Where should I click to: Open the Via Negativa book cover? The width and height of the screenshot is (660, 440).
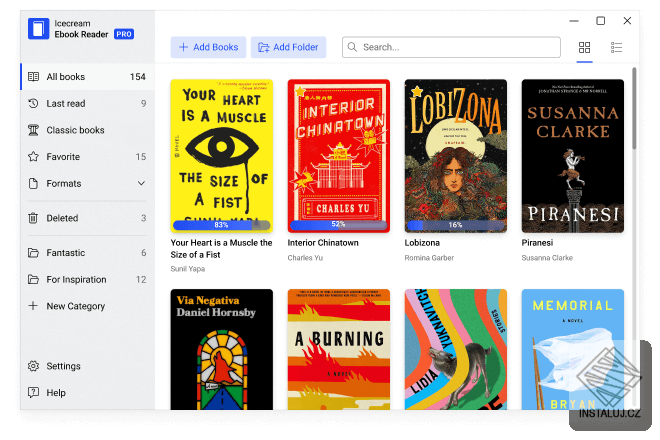(222, 349)
